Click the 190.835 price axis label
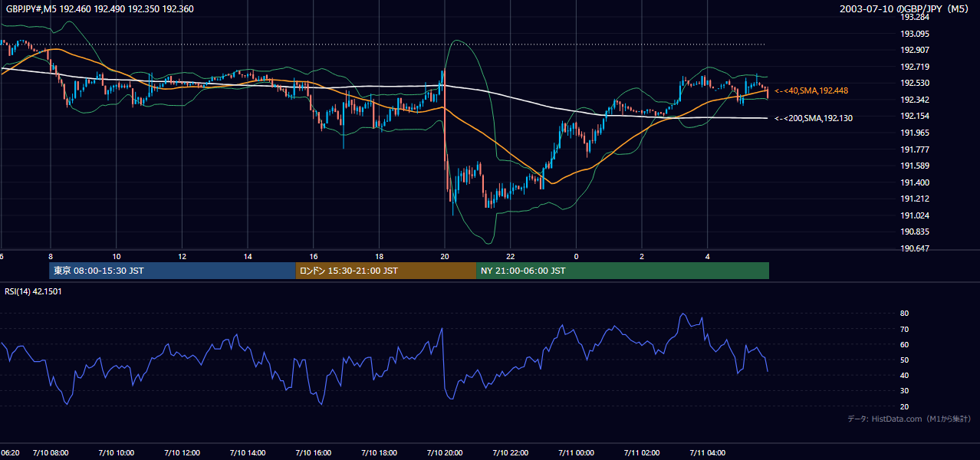This screenshot has width=980, height=460. click(x=914, y=232)
